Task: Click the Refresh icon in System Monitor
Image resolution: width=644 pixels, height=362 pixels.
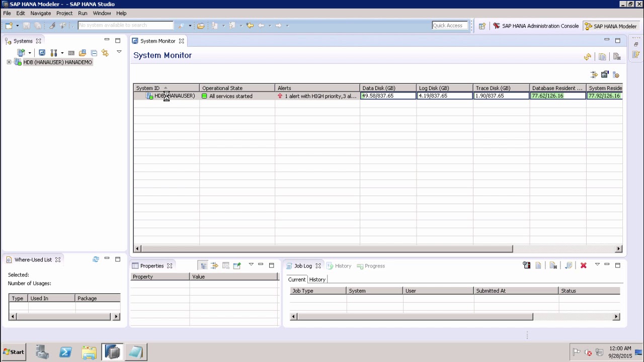Action: pos(588,57)
